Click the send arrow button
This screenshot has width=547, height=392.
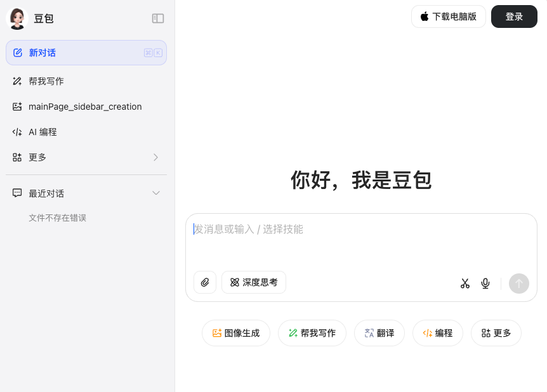tap(518, 283)
